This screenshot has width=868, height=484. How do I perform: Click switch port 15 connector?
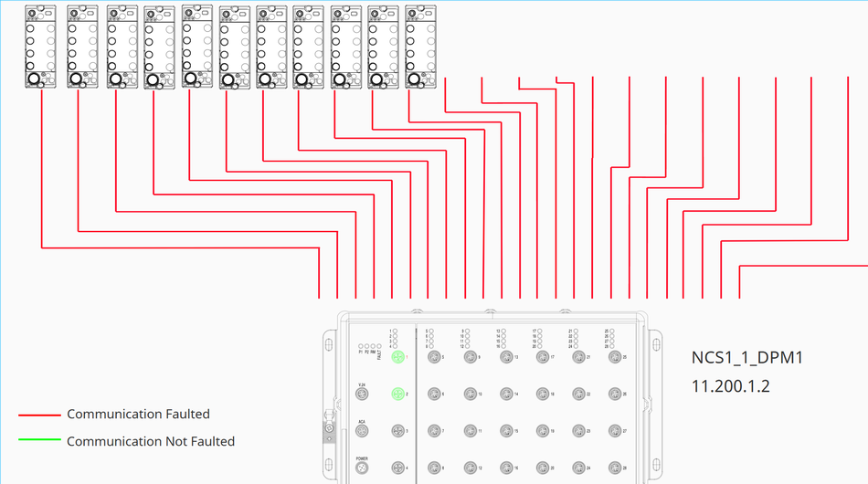[505, 432]
